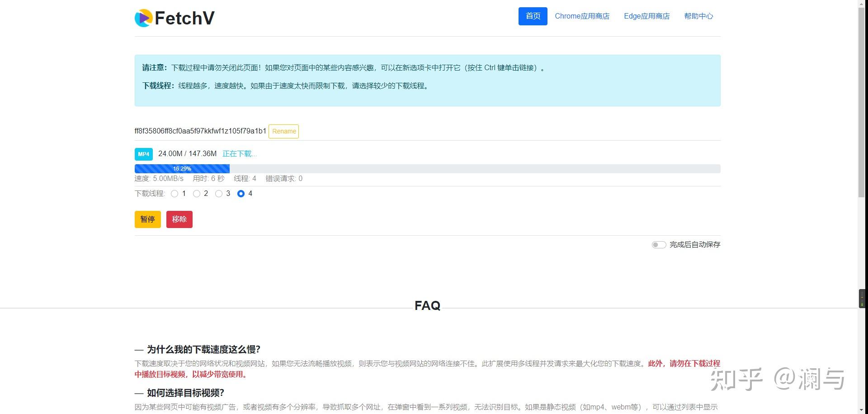
Task: Click the 用时: 6 秒 text
Action: point(208,179)
